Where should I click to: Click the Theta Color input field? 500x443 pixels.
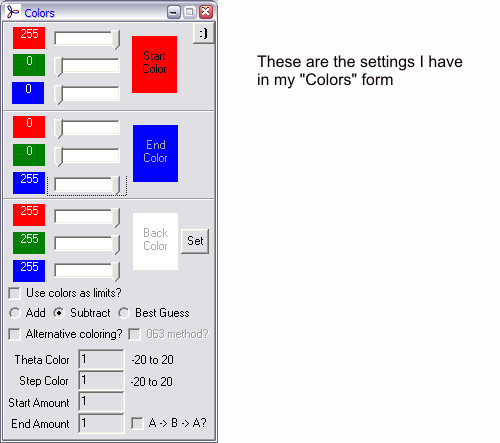(x=101, y=359)
